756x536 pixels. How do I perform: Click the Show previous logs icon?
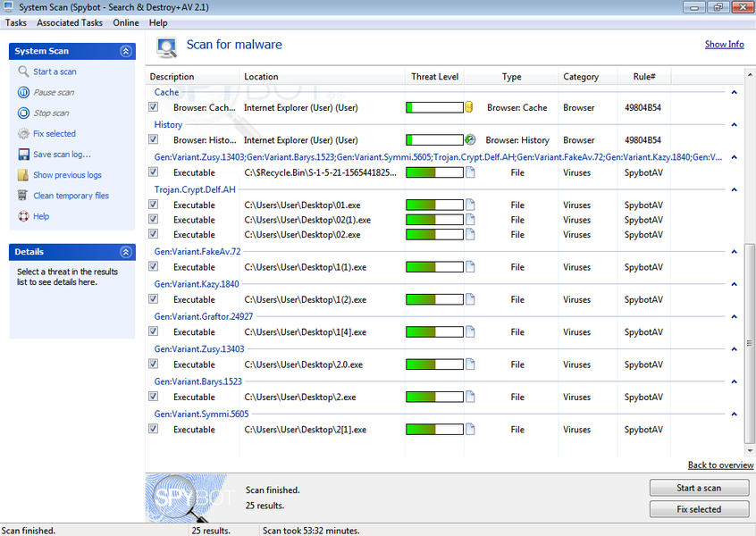pyautogui.click(x=23, y=175)
